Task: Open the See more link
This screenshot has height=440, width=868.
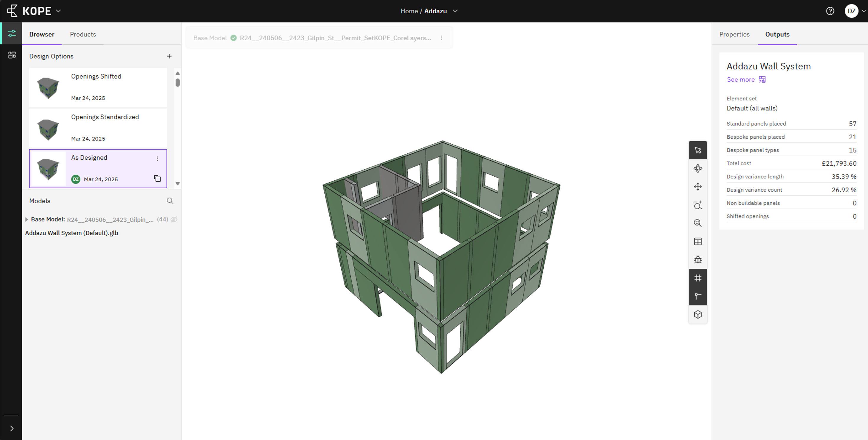Action: click(741, 79)
